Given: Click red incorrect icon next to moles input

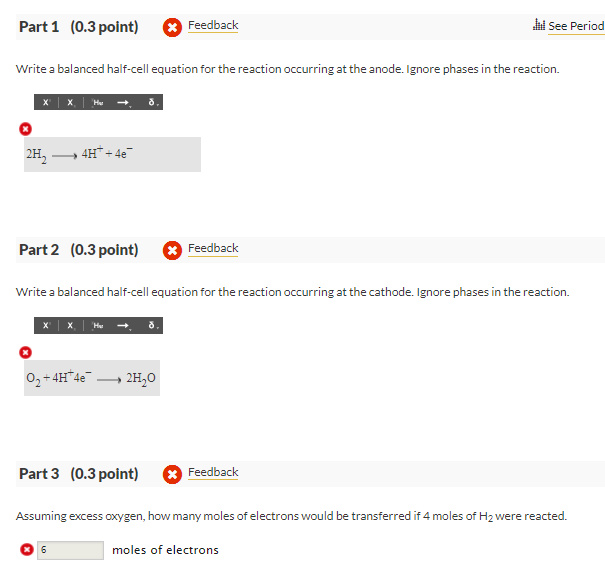Looking at the screenshot, I should (x=27, y=550).
